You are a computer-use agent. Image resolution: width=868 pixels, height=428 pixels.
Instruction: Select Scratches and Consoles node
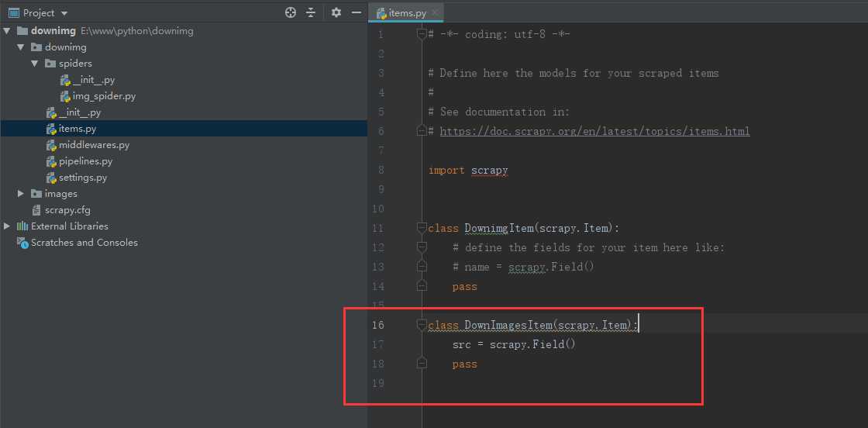click(x=77, y=243)
